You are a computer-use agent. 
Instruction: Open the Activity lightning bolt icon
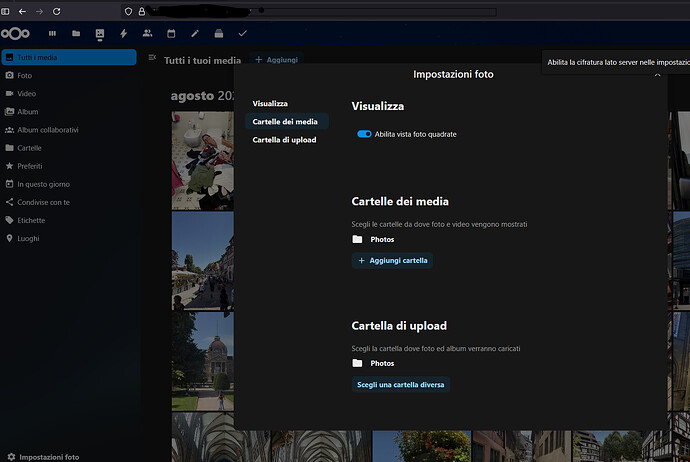[x=123, y=34]
